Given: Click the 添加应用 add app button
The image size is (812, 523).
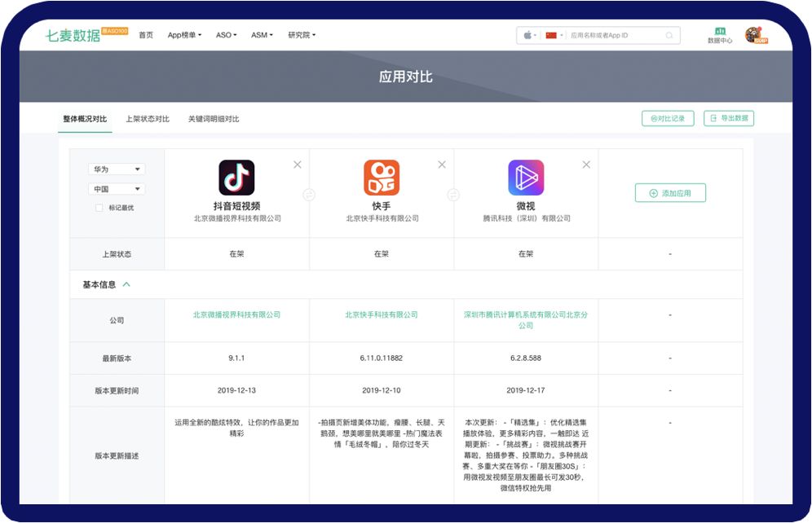Looking at the screenshot, I should (x=670, y=193).
